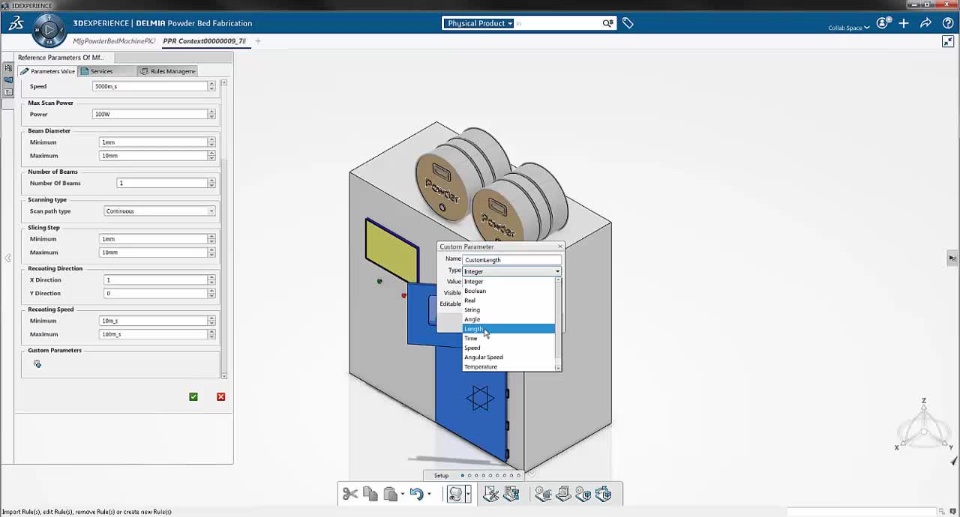Click the Undo arrow icon
Viewport: 960px width, 517px height.
(x=416, y=494)
